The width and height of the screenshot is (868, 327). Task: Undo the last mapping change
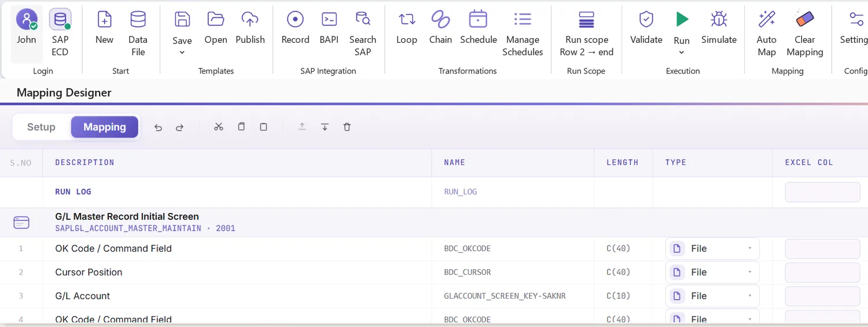(x=158, y=127)
